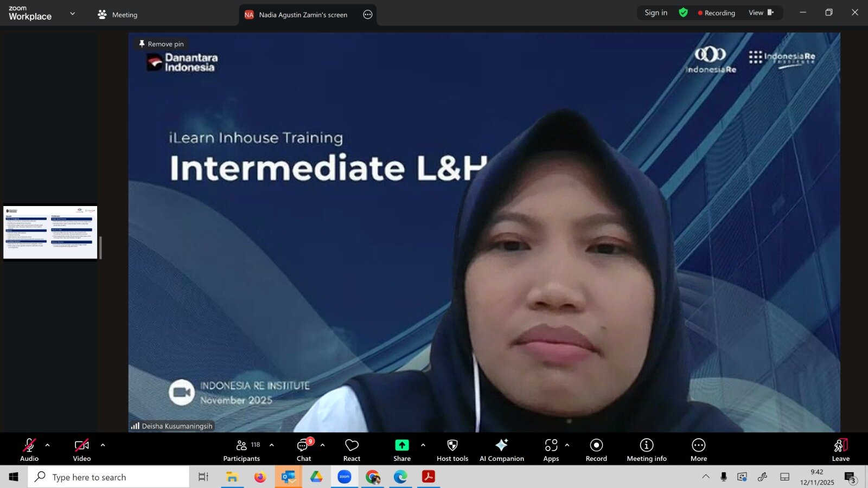Turn on the Video camera
This screenshot has width=868, height=488.
point(81,450)
